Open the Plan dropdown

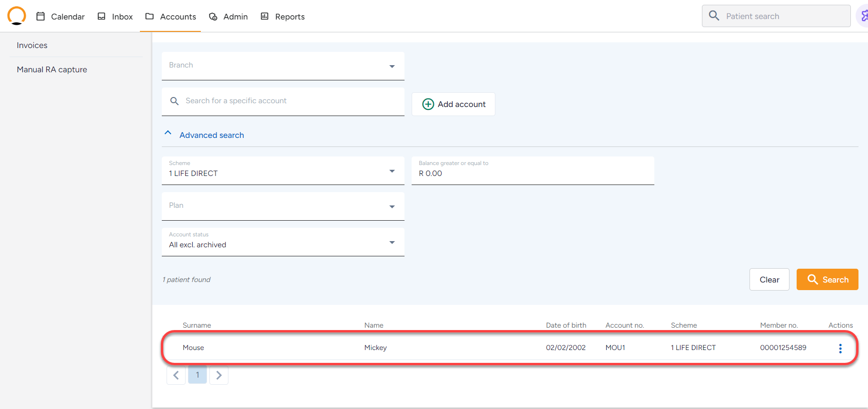283,206
